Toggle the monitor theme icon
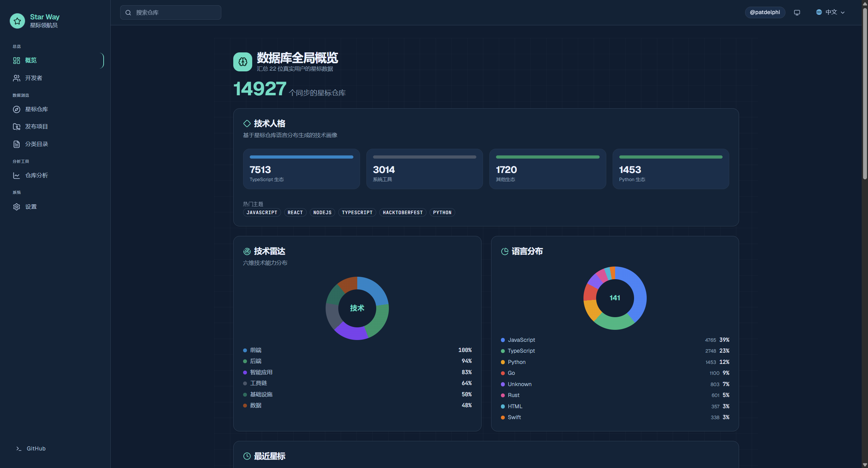The image size is (868, 468). pos(797,12)
